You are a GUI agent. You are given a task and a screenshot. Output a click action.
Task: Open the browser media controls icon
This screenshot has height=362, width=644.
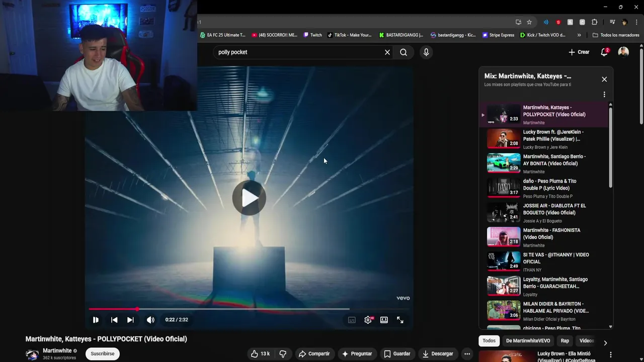click(x=612, y=22)
